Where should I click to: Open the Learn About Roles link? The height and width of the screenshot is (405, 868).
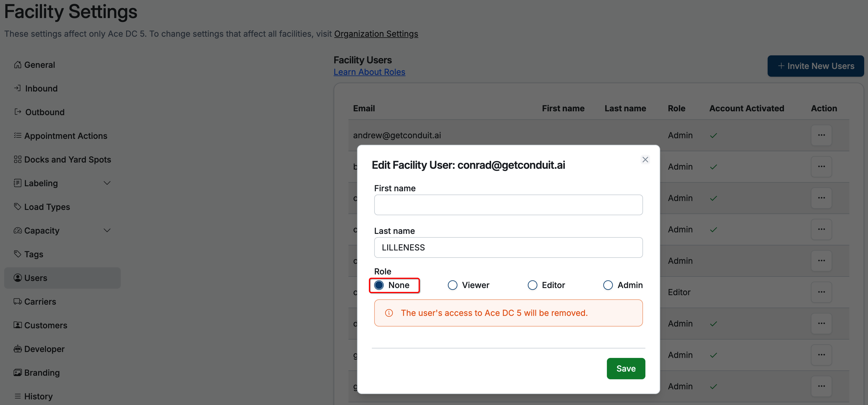point(369,72)
